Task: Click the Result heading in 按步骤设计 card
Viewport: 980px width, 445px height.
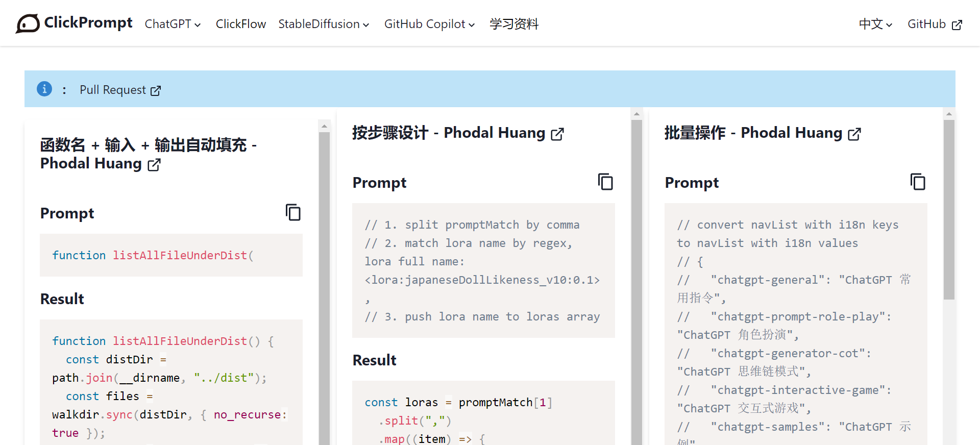Action: click(x=375, y=360)
